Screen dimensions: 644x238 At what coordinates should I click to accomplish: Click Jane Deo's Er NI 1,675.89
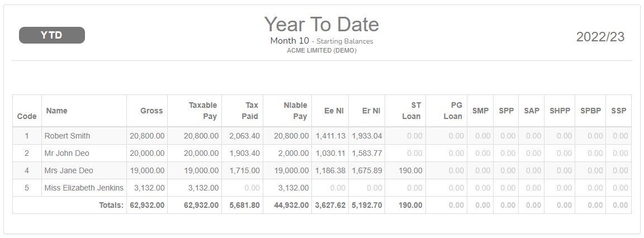tap(367, 170)
